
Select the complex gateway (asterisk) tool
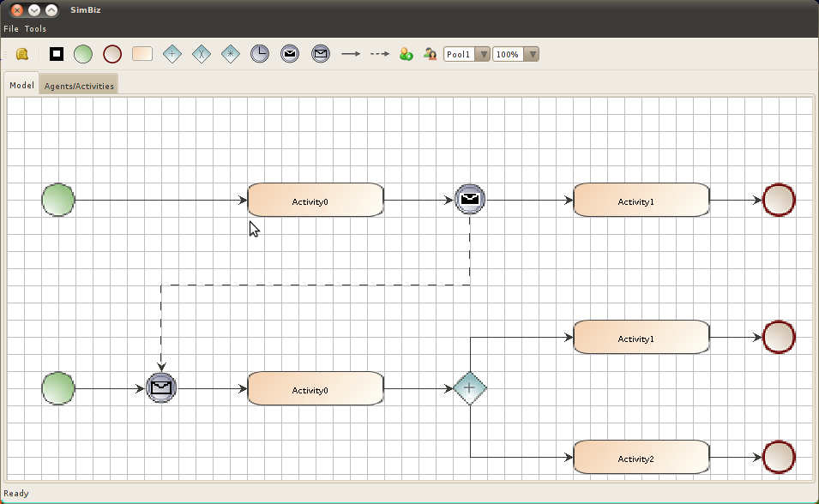pos(231,54)
